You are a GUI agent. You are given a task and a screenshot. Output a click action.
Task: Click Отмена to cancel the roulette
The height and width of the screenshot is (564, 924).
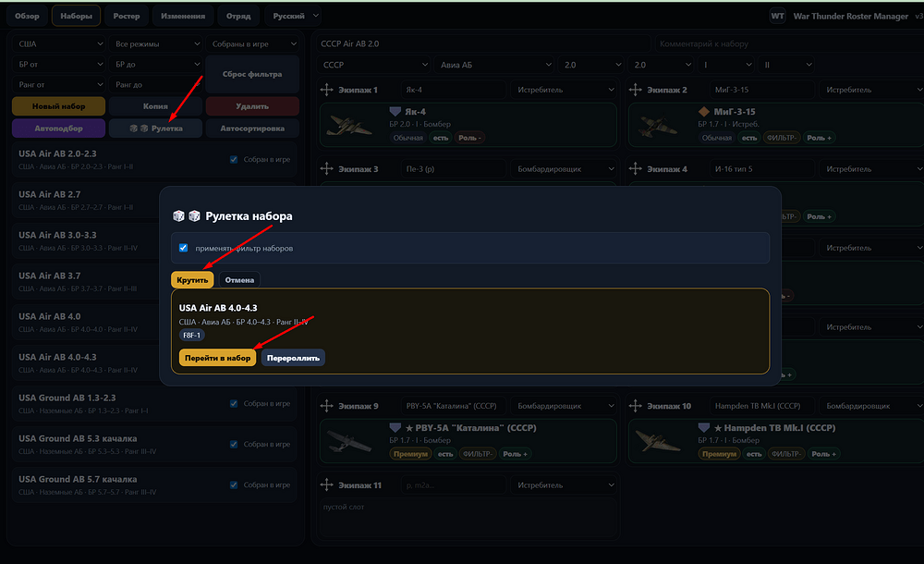(x=239, y=279)
